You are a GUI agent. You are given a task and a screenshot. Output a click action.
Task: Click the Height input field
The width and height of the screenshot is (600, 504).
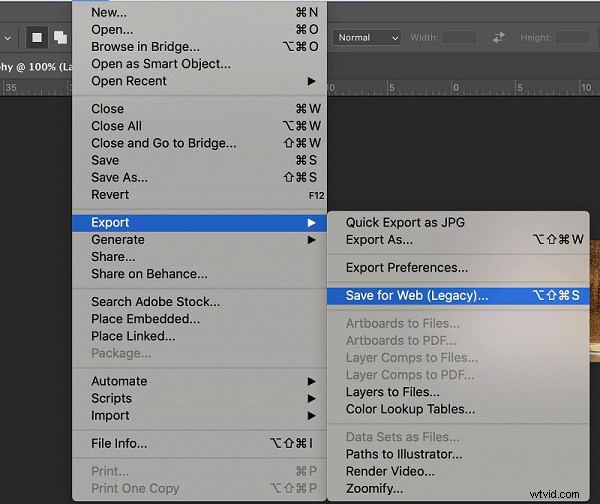(573, 38)
